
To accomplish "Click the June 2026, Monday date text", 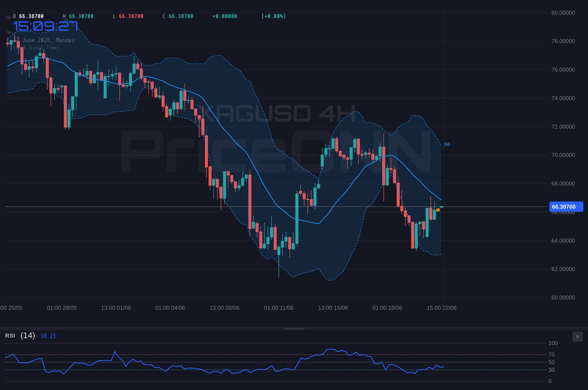I will (49, 40).
